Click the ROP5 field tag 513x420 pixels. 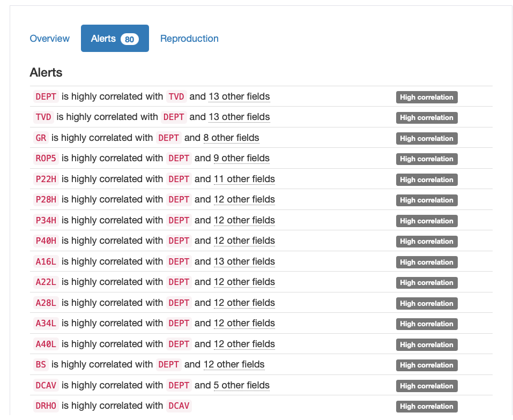tap(46, 158)
